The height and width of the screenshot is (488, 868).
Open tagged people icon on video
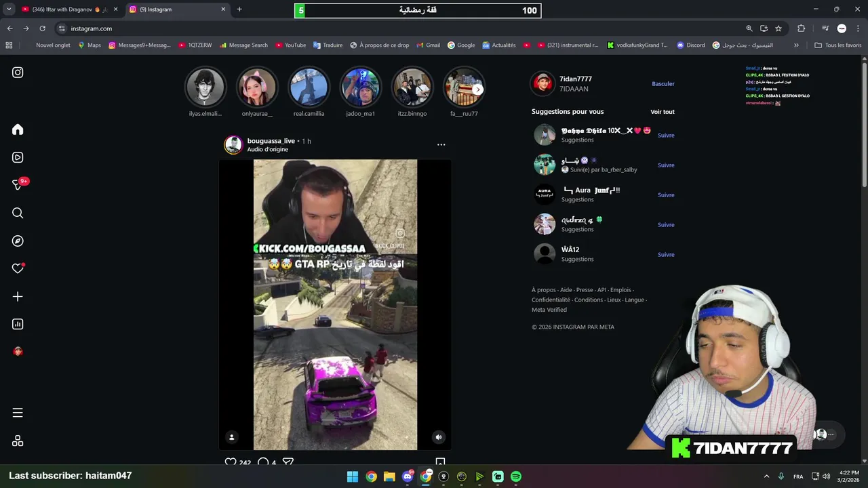click(x=231, y=437)
